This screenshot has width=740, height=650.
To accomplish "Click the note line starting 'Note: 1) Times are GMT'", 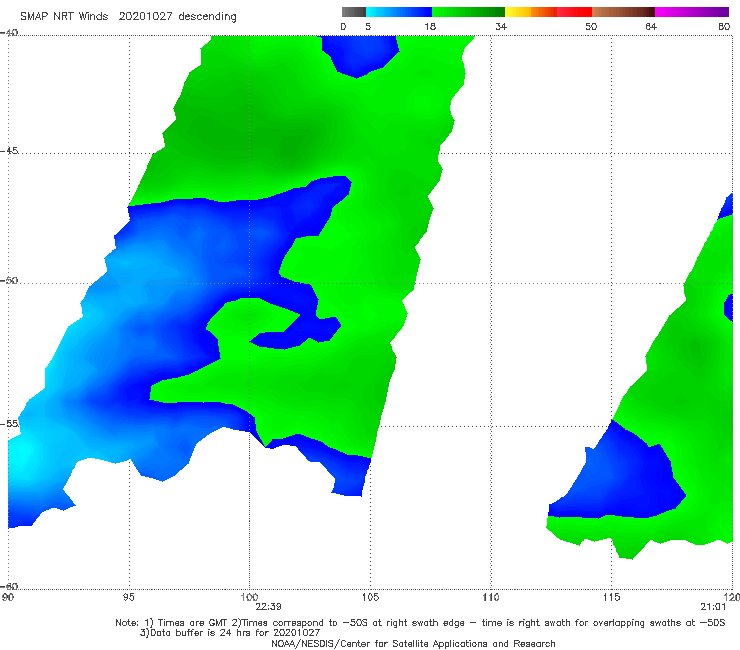I will 420,623.
